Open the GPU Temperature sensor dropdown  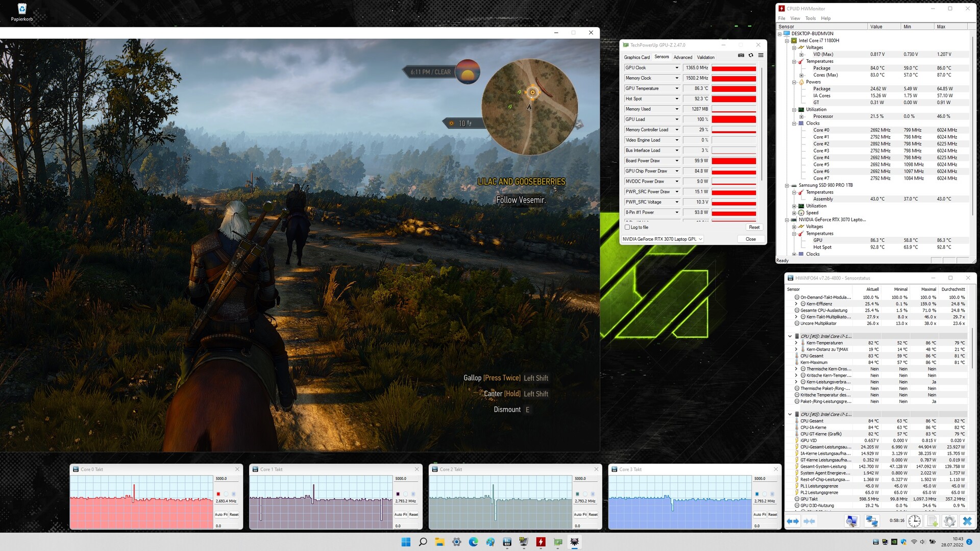click(677, 88)
